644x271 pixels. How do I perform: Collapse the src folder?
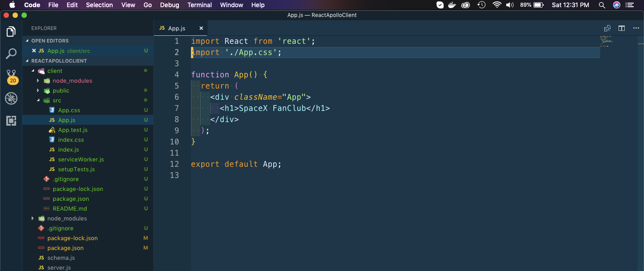(x=38, y=101)
